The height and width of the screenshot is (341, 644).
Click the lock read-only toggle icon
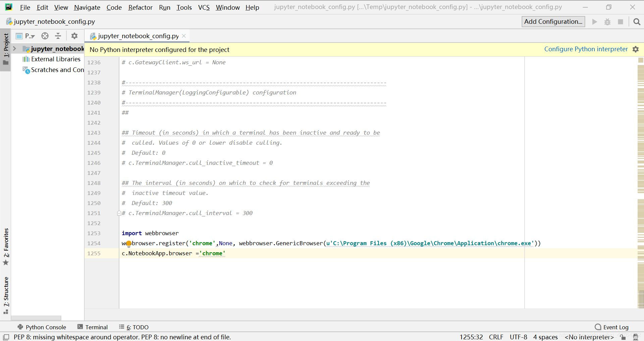pos(623,337)
